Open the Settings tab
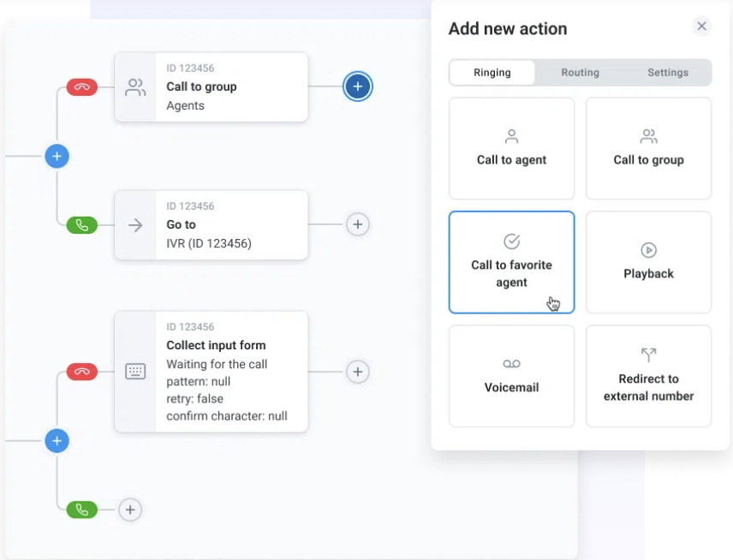This screenshot has height=560, width=733. [x=668, y=73]
